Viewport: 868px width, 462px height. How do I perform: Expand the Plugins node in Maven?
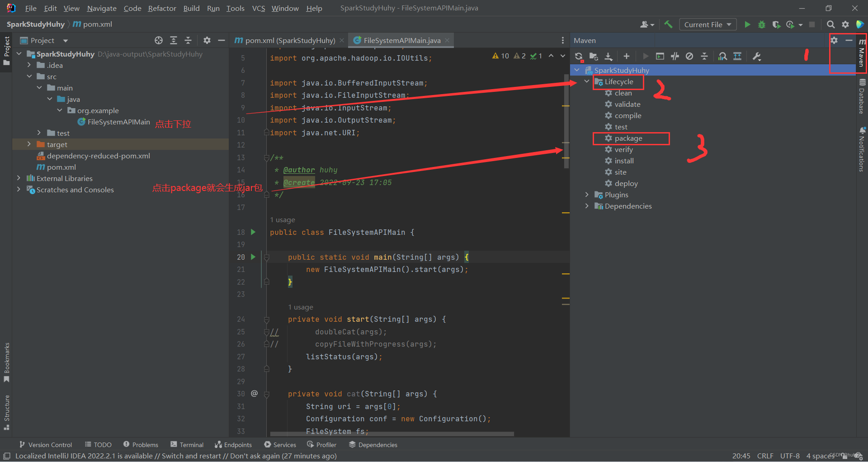[x=587, y=195]
